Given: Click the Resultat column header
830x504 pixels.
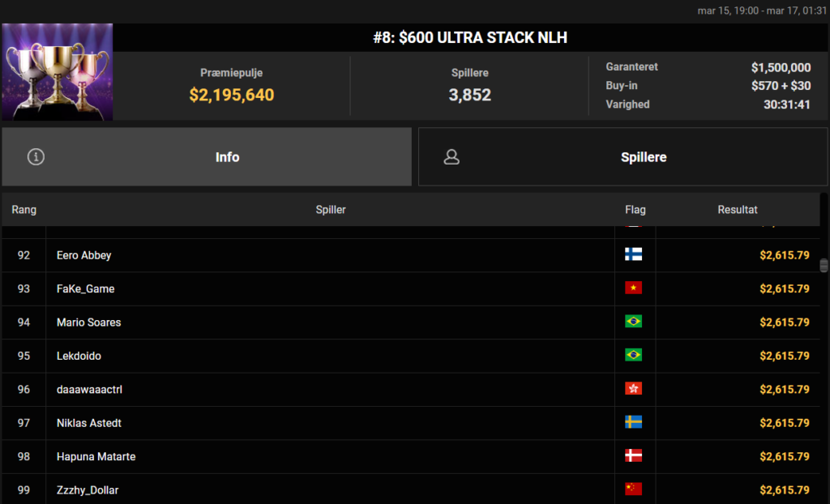Looking at the screenshot, I should click(x=737, y=210).
